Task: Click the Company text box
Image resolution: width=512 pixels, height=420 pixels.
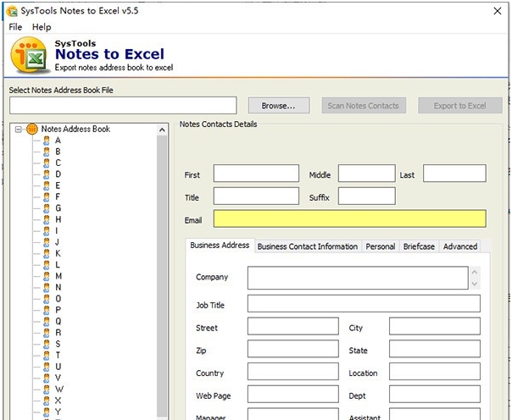Action: point(358,278)
